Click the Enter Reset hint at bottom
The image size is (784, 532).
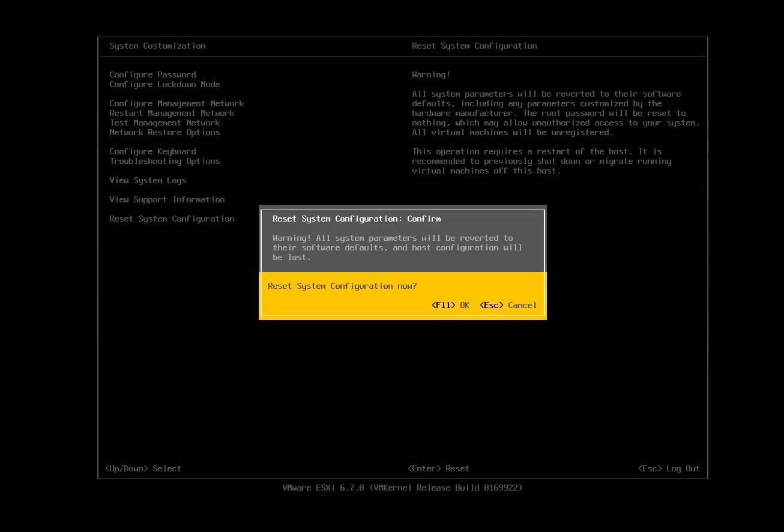pyautogui.click(x=438, y=468)
